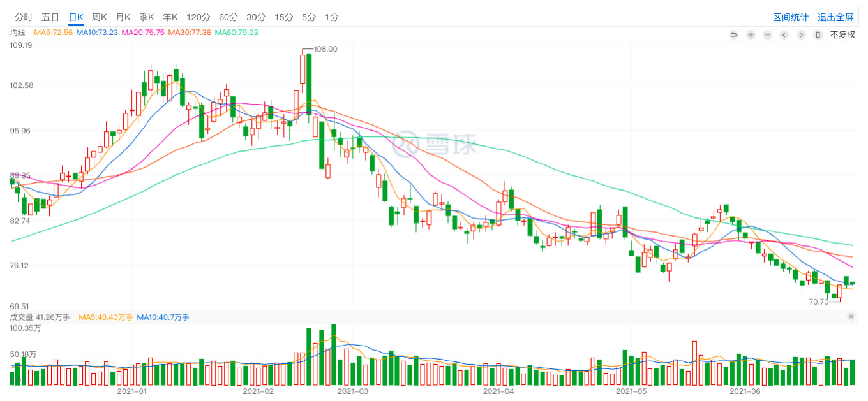The height and width of the screenshot is (401, 868).
Task: Open the 五日 five-day view
Action: pyautogui.click(x=50, y=17)
